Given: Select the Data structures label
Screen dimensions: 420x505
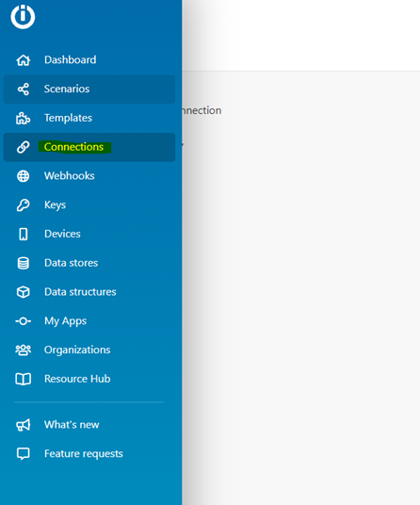Looking at the screenshot, I should tap(80, 292).
